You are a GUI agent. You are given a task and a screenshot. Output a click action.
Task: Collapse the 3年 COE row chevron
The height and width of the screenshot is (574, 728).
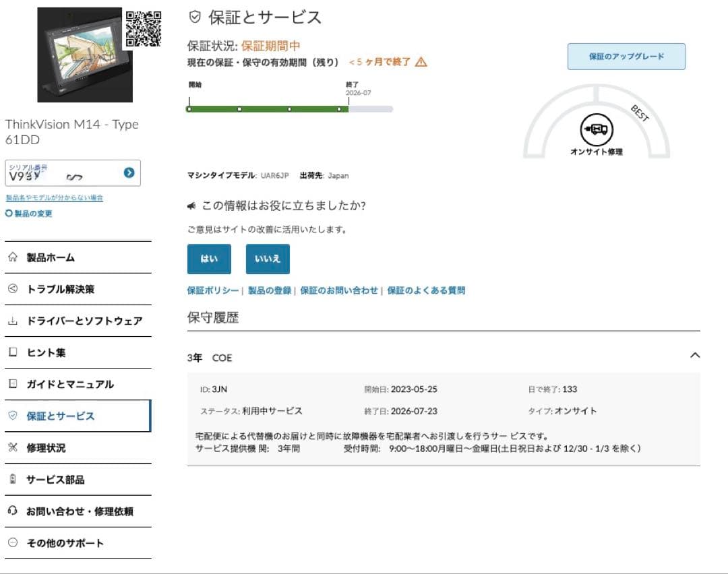[695, 356]
